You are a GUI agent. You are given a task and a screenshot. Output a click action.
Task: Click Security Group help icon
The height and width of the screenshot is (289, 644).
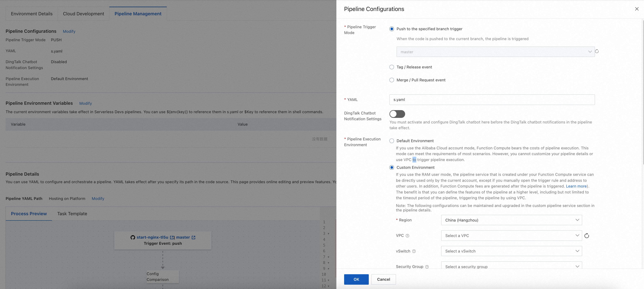pyautogui.click(x=427, y=267)
